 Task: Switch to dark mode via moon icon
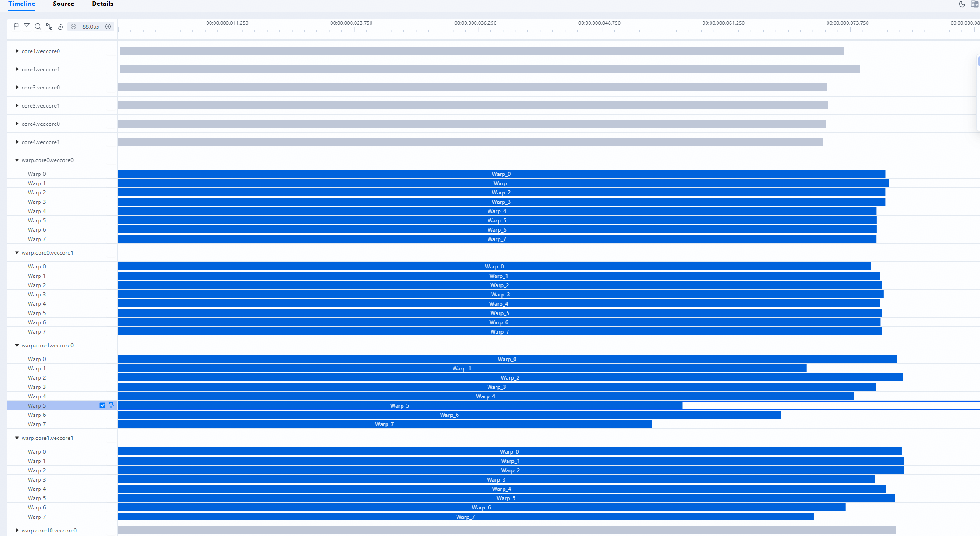(x=962, y=4)
